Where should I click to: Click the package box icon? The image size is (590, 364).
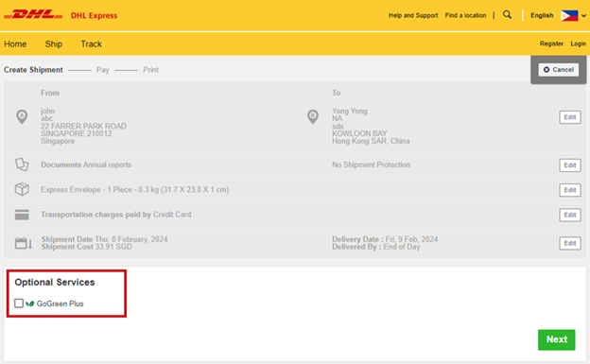coord(22,189)
